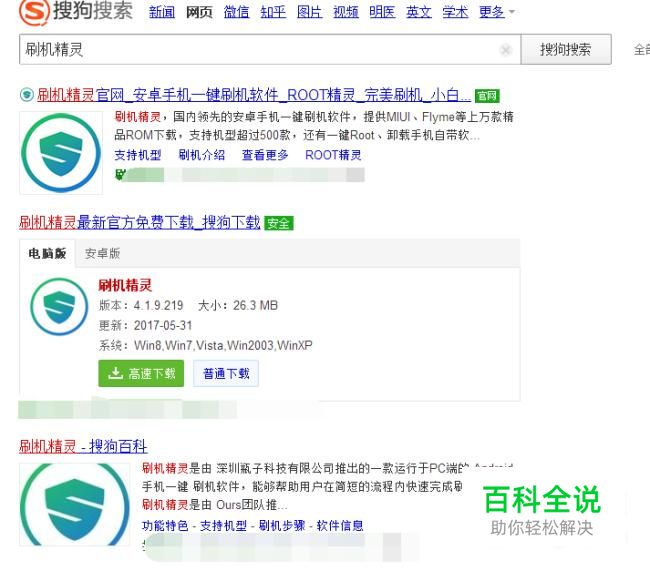
Task: Switch to 知乎 search
Action: click(273, 12)
